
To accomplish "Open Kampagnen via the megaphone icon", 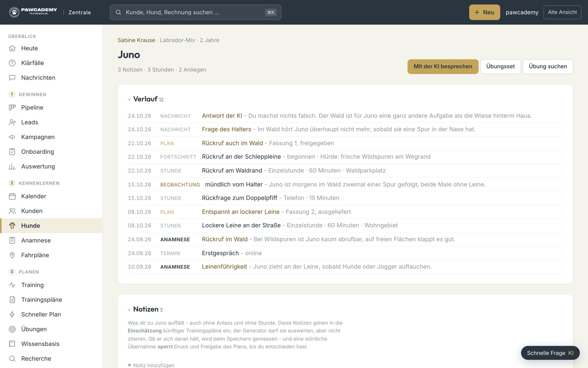I will [12, 137].
